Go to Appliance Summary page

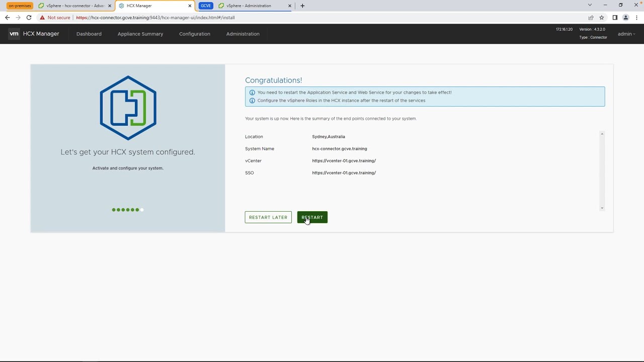tap(140, 34)
